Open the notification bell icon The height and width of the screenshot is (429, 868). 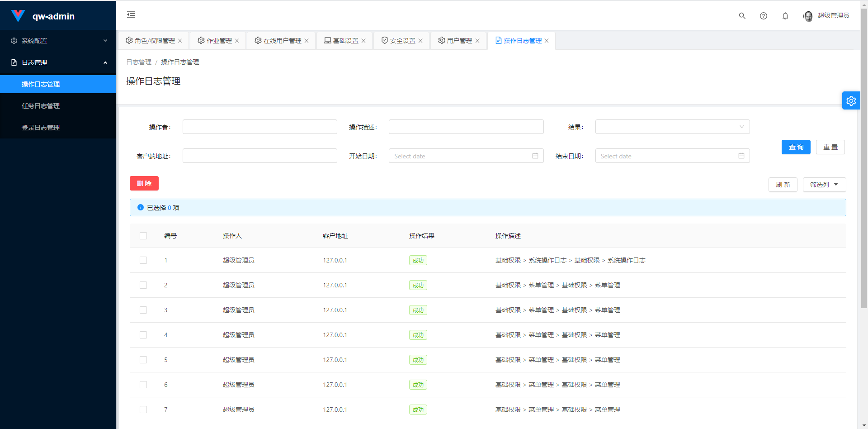pyautogui.click(x=785, y=16)
